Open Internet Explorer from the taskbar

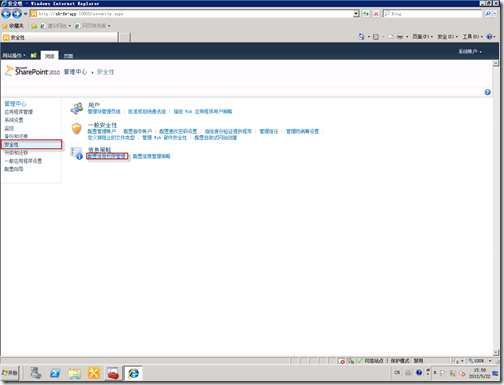click(134, 373)
